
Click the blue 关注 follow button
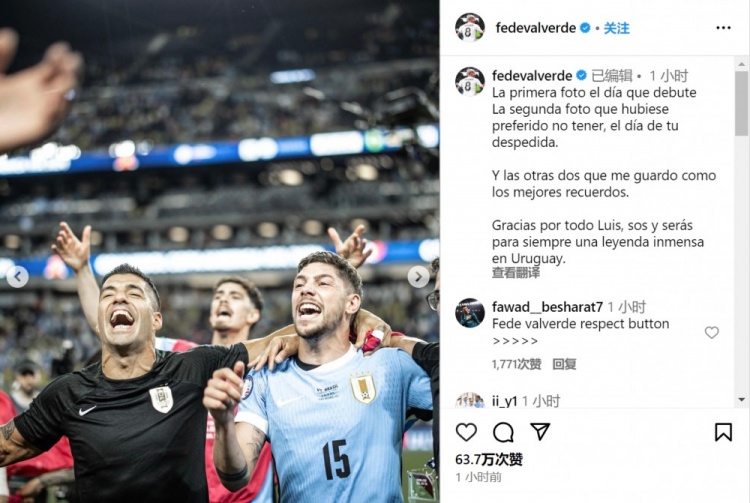coord(616,28)
